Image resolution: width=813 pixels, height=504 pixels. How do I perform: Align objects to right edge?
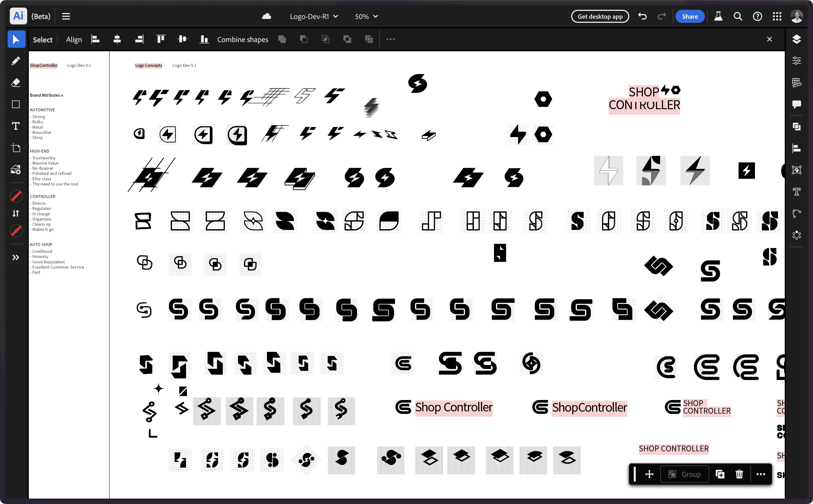click(139, 39)
